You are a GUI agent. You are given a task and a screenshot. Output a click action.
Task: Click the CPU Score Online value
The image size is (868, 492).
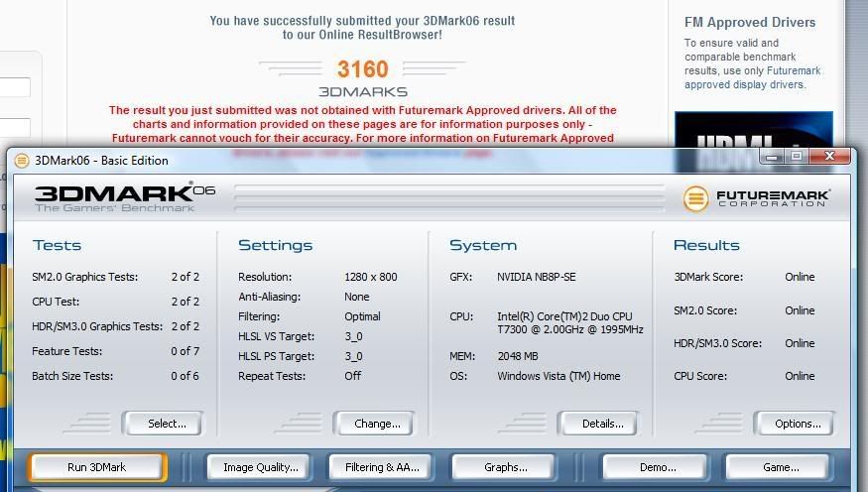coord(800,376)
